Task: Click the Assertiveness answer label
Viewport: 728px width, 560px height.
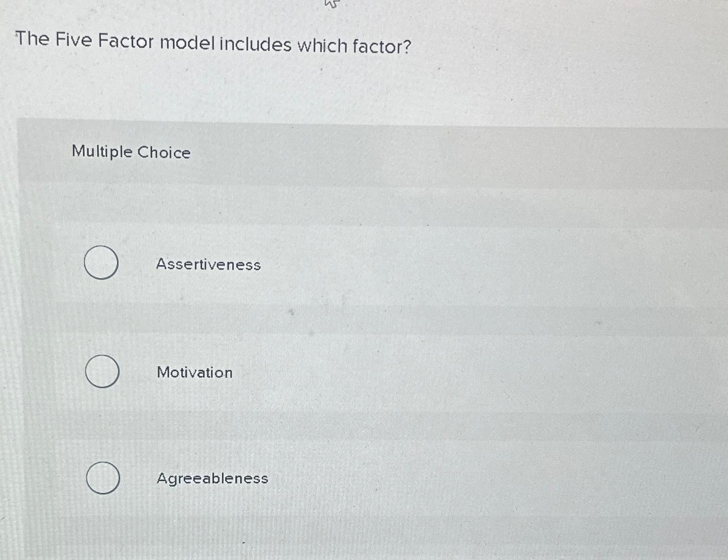Action: coord(208,265)
